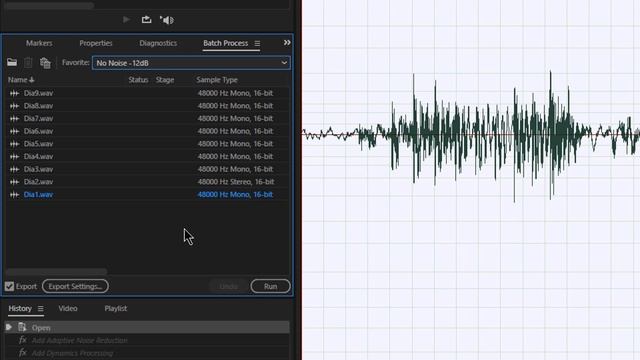Sort by the Name column header
640x360 pixels.
(x=21, y=80)
